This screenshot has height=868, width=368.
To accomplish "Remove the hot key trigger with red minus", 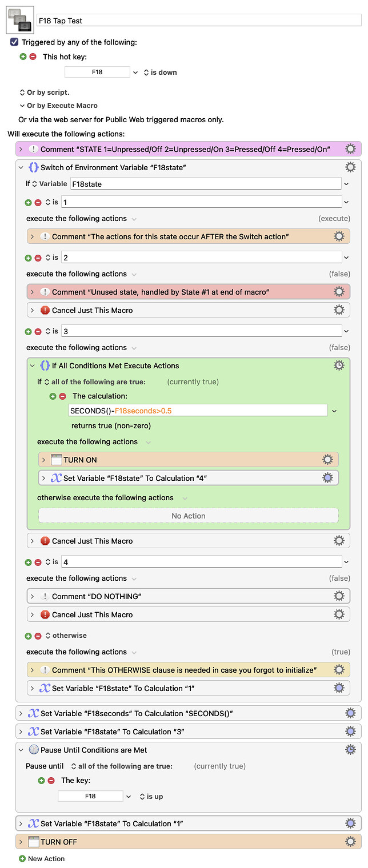I will point(33,57).
